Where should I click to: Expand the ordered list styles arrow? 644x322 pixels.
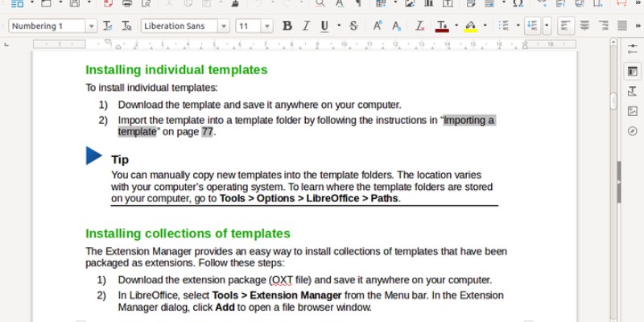click(x=547, y=26)
